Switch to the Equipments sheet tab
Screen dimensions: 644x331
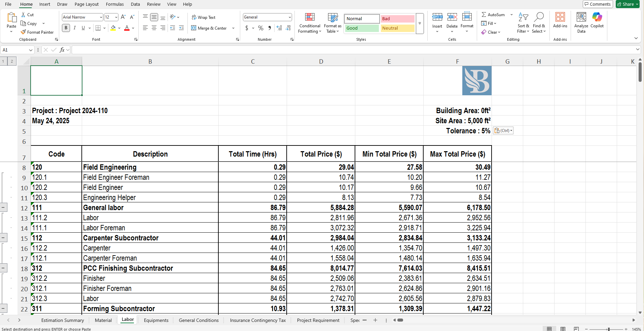click(x=156, y=320)
